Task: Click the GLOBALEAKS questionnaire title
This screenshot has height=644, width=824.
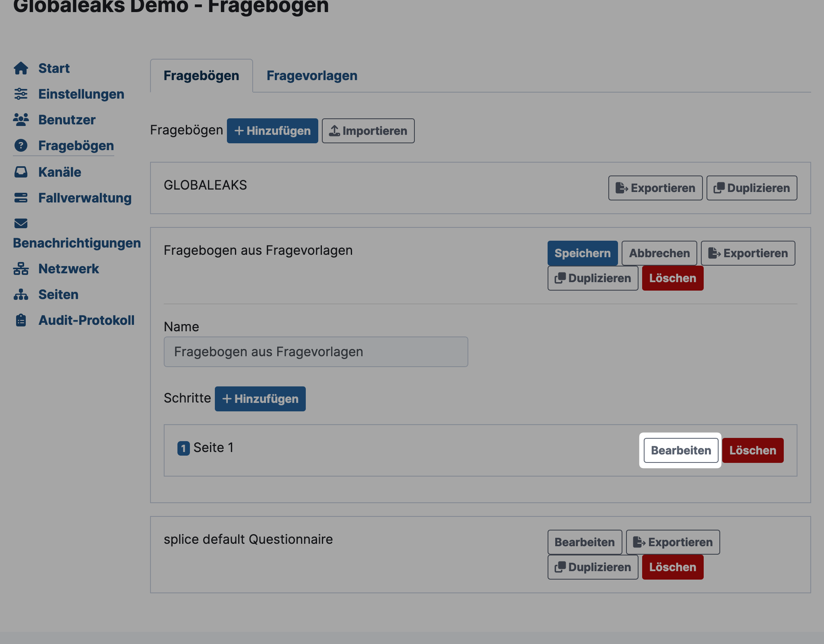Action: [205, 185]
